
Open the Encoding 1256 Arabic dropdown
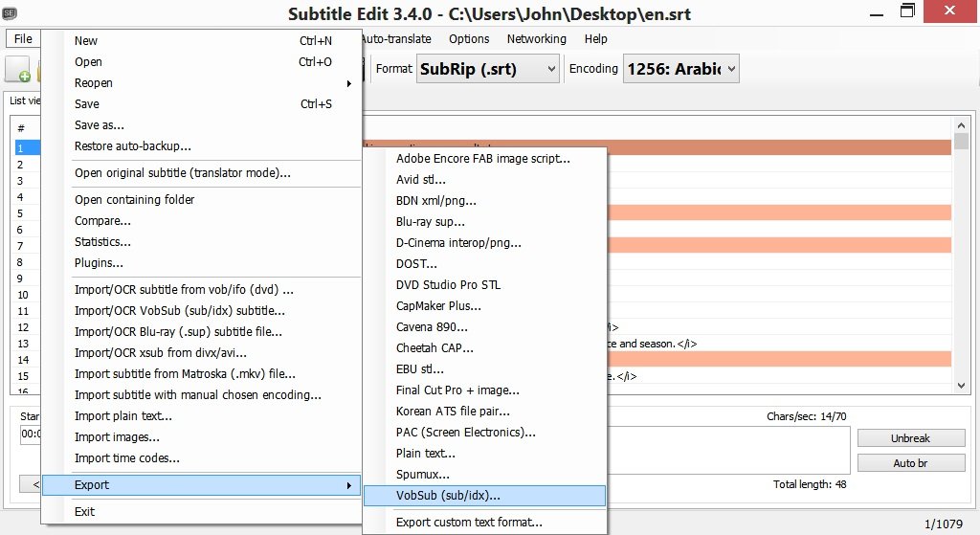click(x=680, y=69)
